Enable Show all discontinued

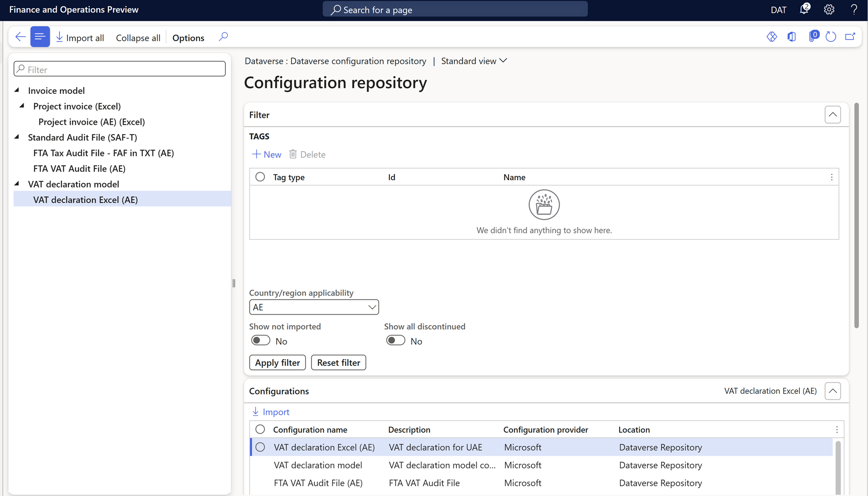[x=396, y=340]
